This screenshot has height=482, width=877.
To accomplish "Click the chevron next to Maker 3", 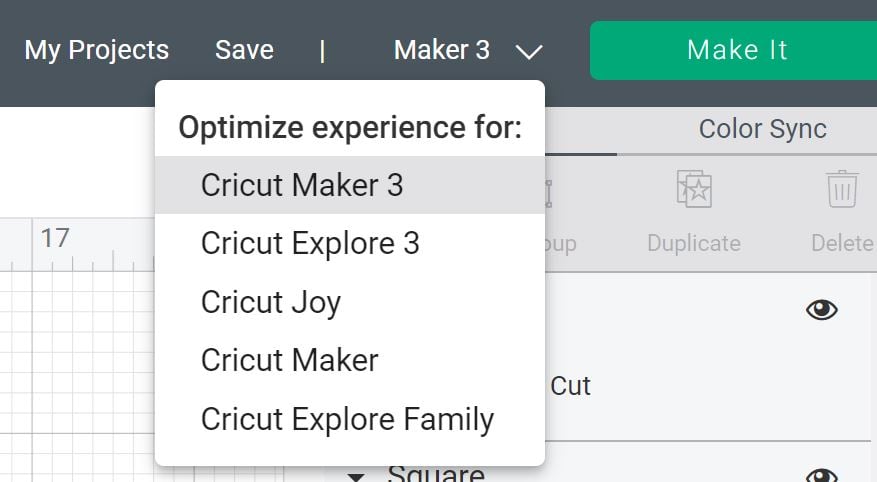I will pos(529,52).
